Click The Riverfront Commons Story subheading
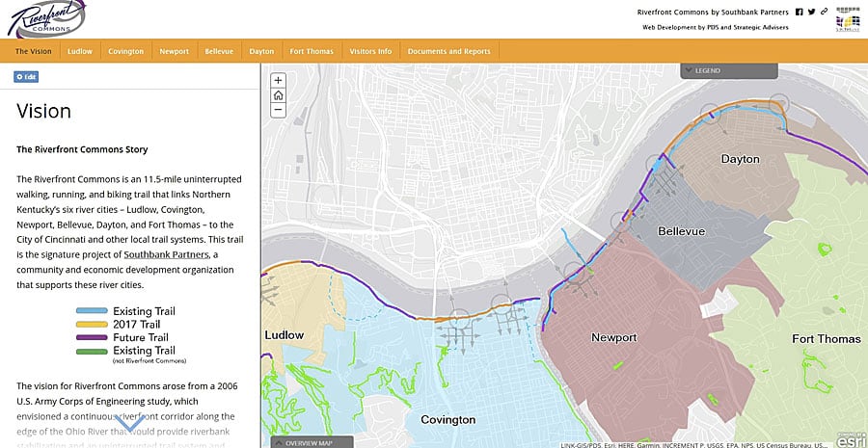This screenshot has width=868, height=448. 82,149
